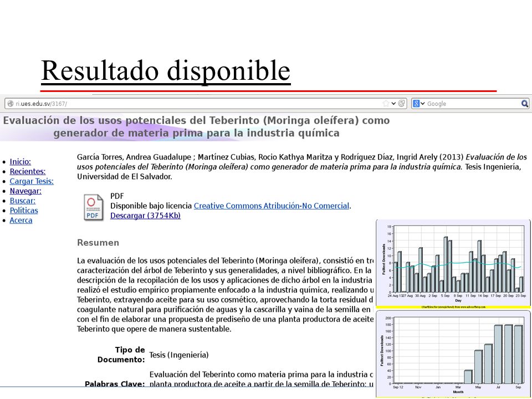Screen dimensions: 532x399
Task: Click the globe site identity icon
Action: (11, 104)
